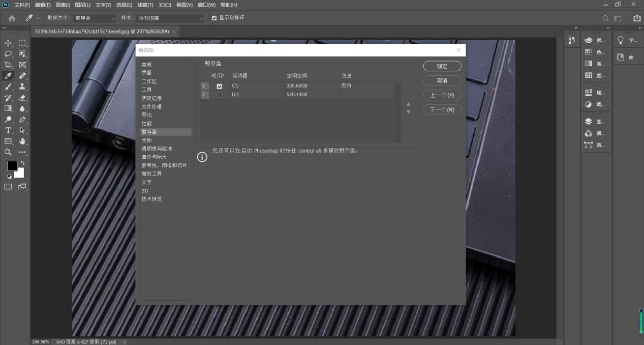
Task: Uncheck the C:\ scratch disk checkbox
Action: click(219, 87)
